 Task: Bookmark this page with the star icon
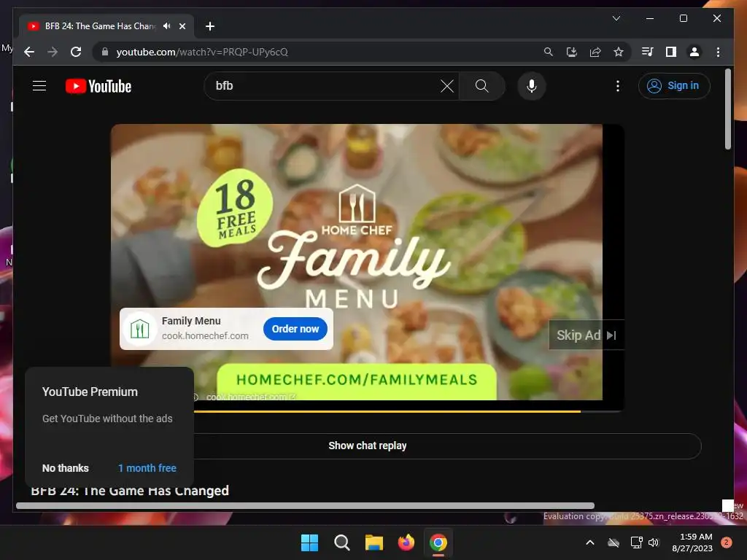pyautogui.click(x=619, y=52)
